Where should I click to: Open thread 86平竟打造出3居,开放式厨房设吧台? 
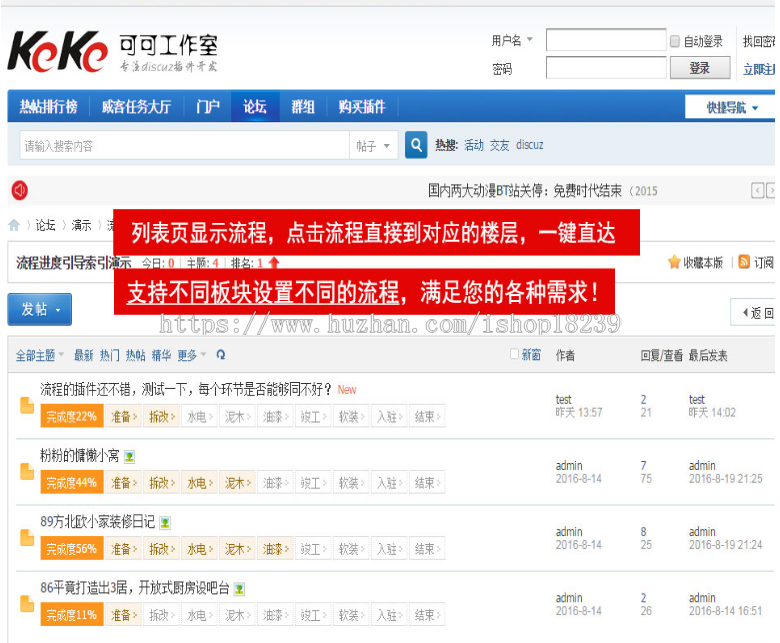click(135, 588)
